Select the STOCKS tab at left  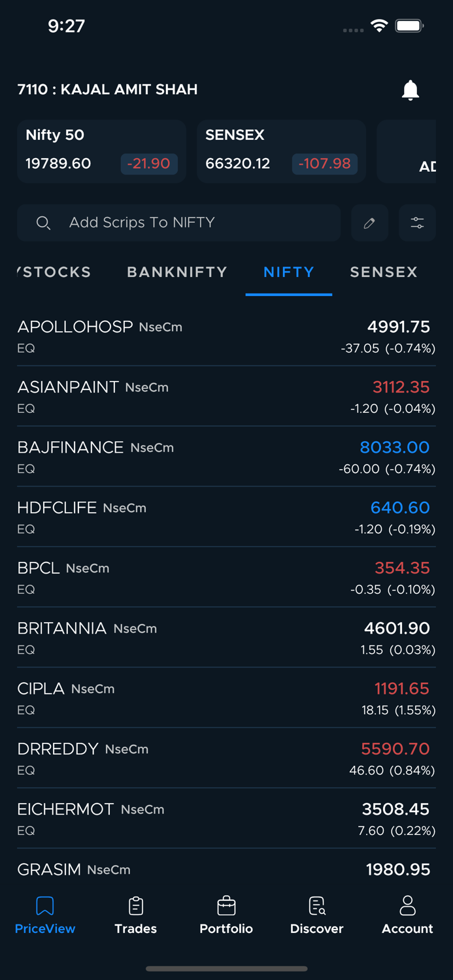[56, 272]
